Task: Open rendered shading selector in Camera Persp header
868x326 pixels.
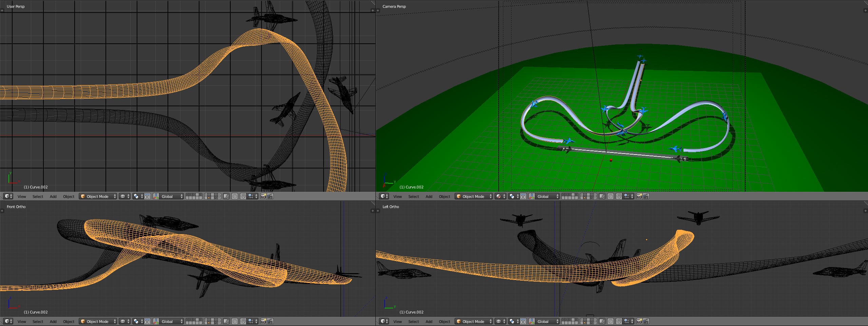Action: (500, 196)
